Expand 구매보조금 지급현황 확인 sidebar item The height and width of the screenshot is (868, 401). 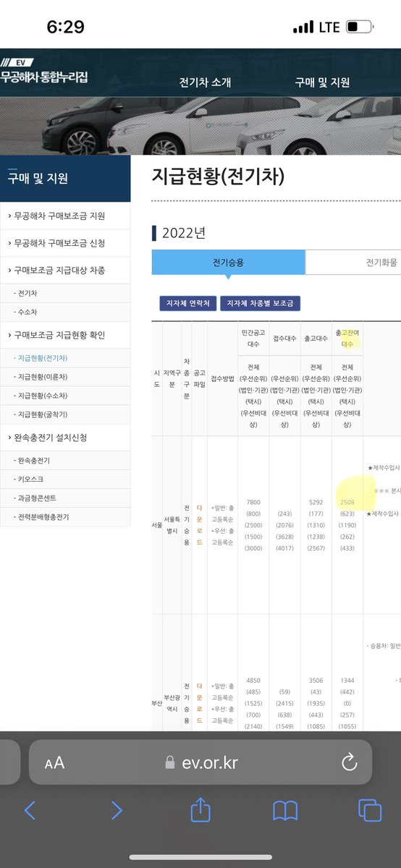click(x=65, y=335)
